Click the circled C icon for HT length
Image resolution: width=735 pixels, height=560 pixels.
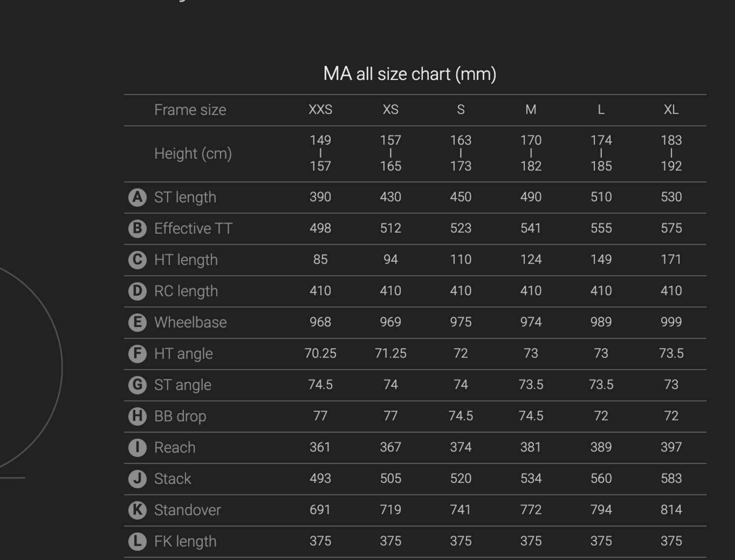click(138, 260)
